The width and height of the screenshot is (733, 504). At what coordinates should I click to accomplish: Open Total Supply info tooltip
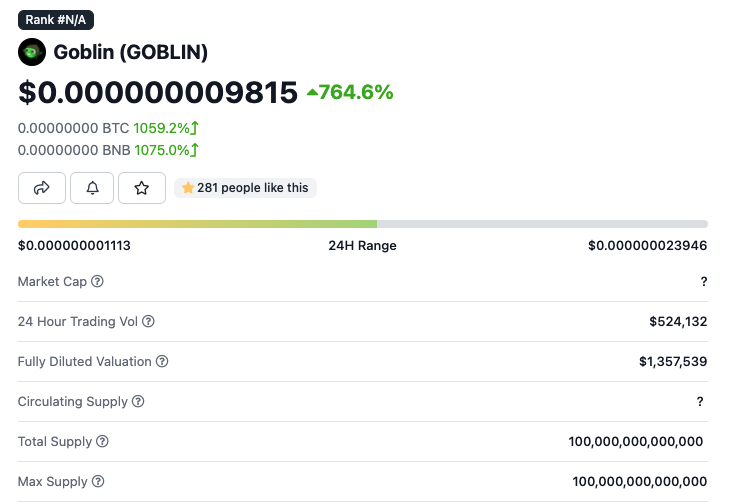click(102, 442)
